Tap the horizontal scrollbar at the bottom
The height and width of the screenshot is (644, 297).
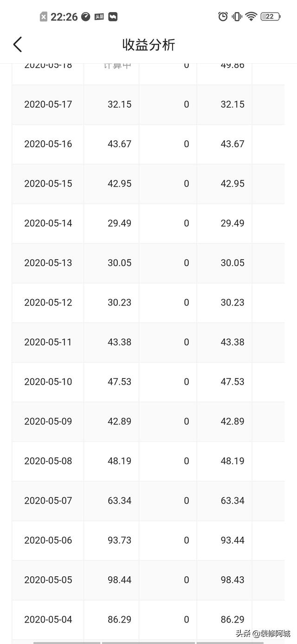pos(148,643)
